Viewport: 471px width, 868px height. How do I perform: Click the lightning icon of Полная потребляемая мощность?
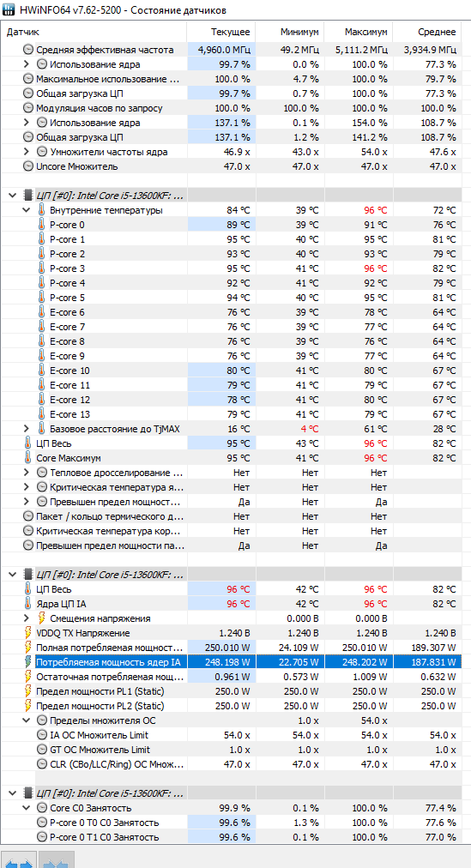pos(28,648)
